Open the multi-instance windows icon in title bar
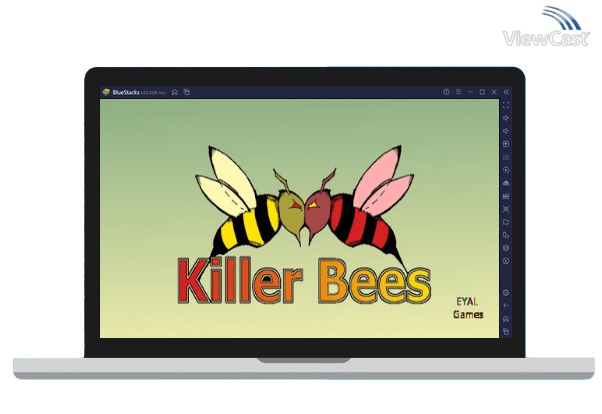This screenshot has height=414, width=602. [x=187, y=92]
